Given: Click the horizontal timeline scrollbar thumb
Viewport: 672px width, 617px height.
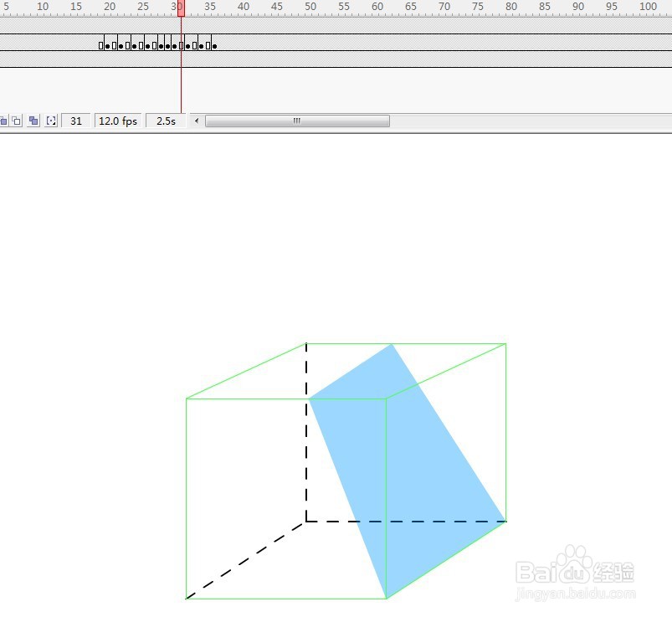Looking at the screenshot, I should coord(297,121).
